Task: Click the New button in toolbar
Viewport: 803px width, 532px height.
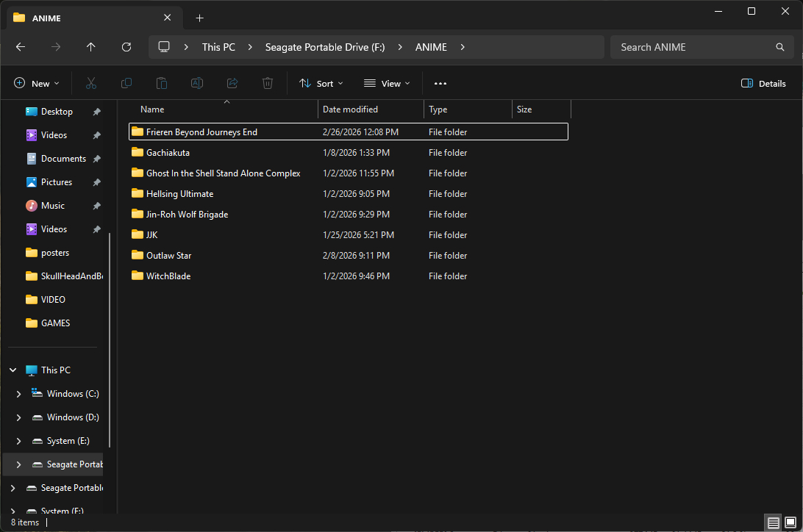Action: tap(37, 84)
